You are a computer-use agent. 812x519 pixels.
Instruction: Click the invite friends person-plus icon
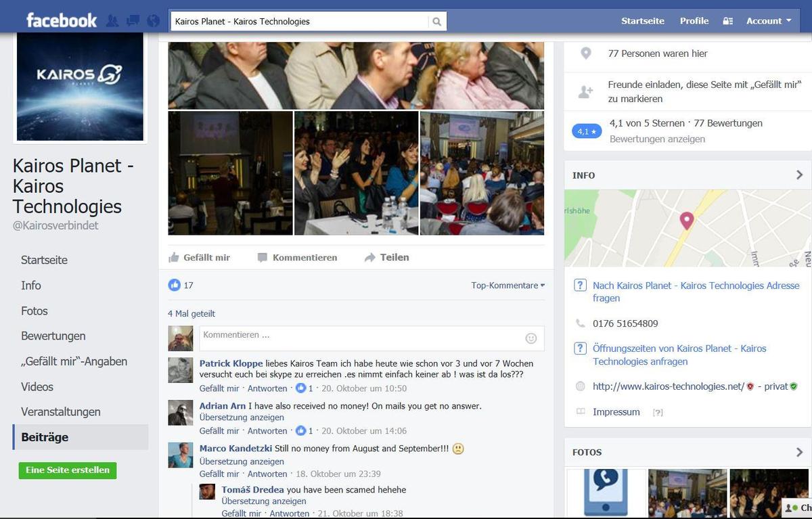[x=585, y=92]
